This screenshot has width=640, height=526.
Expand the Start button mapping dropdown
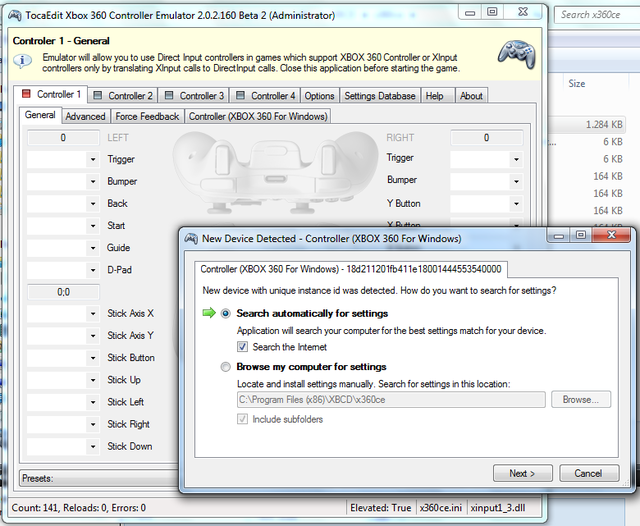click(x=93, y=225)
